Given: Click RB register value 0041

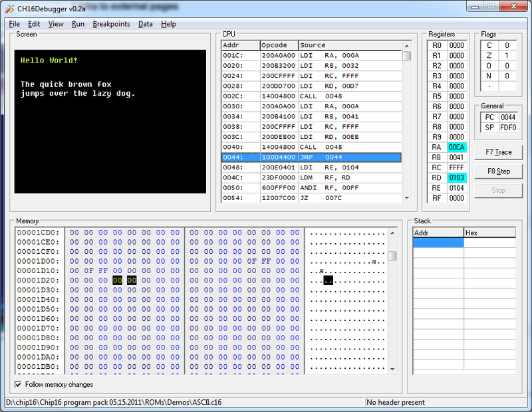Looking at the screenshot, I should point(457,157).
